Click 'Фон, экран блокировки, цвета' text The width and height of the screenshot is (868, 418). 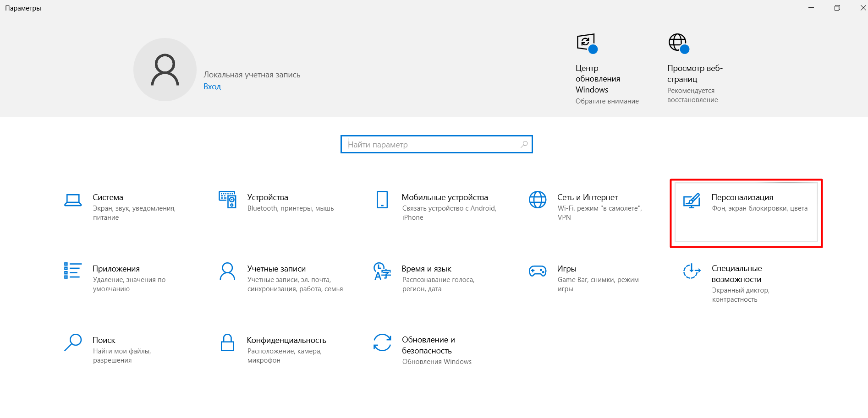760,208
